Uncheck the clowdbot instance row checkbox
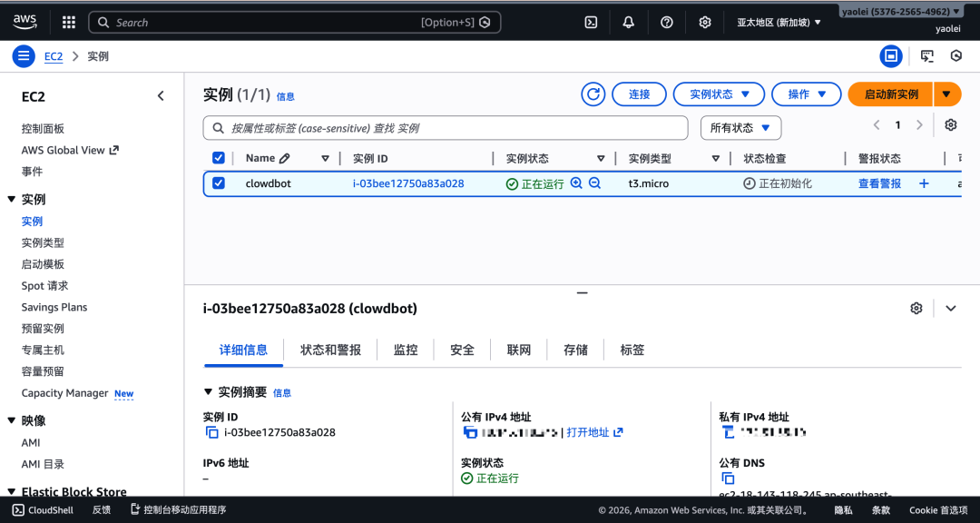This screenshot has width=980, height=523. coord(219,183)
